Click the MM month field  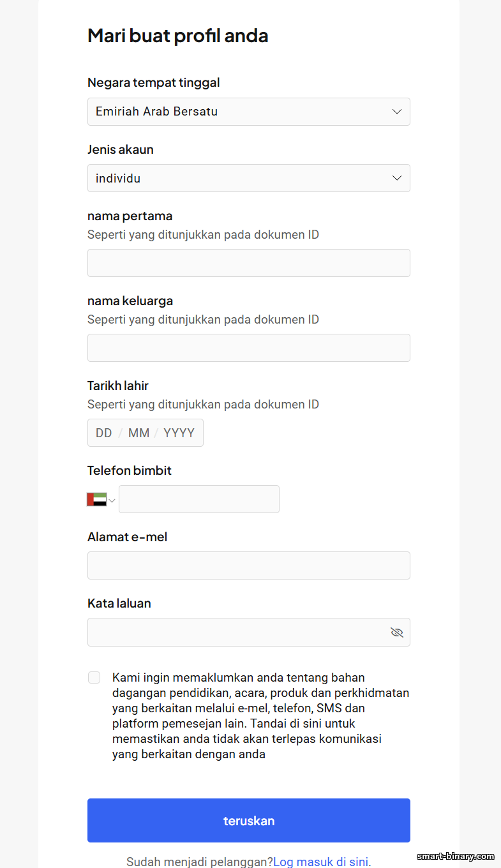pos(138,433)
